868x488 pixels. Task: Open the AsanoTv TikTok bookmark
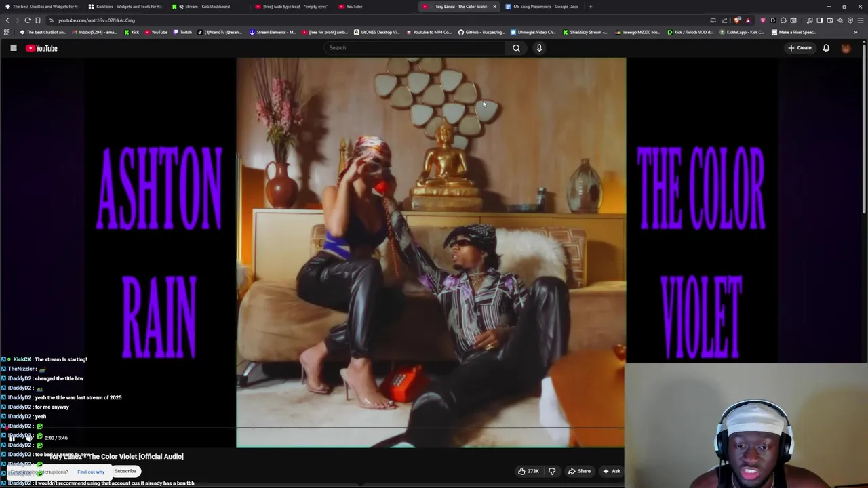pos(220,32)
